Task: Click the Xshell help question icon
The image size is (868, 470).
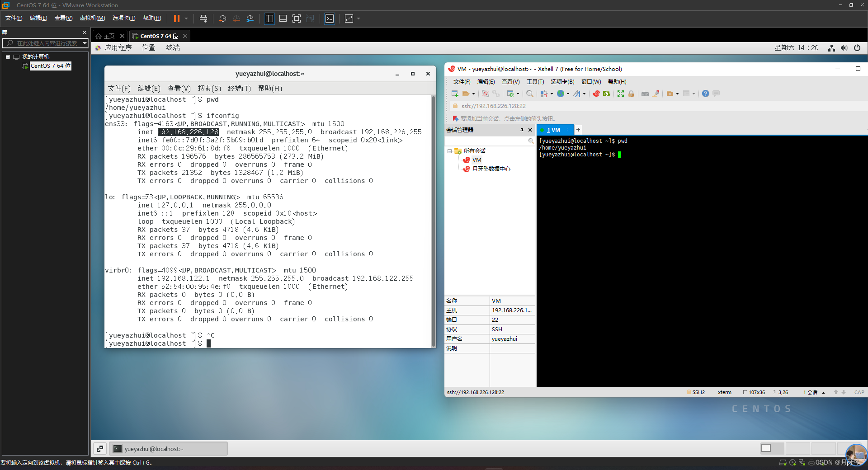Action: point(705,94)
